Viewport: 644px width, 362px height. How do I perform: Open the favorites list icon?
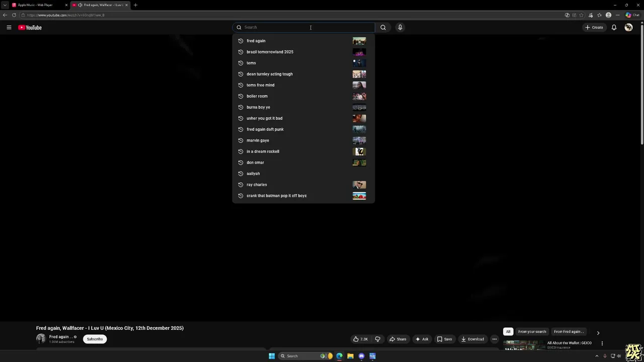[599, 15]
